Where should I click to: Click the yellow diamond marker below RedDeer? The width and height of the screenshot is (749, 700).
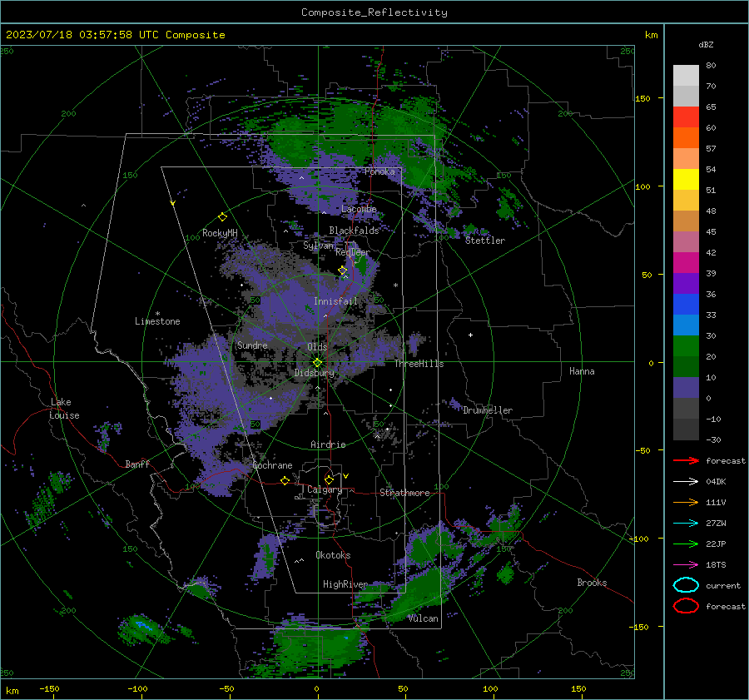click(x=343, y=271)
